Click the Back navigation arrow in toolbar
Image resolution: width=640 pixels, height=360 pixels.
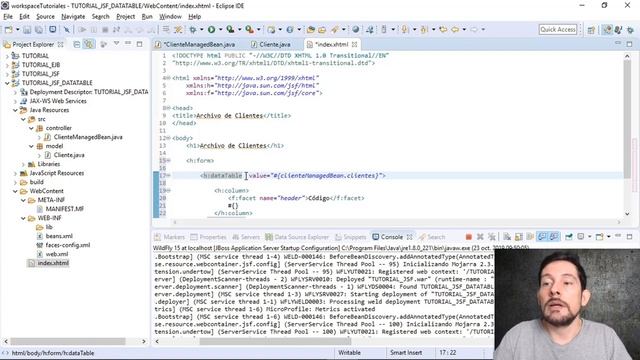455,29
